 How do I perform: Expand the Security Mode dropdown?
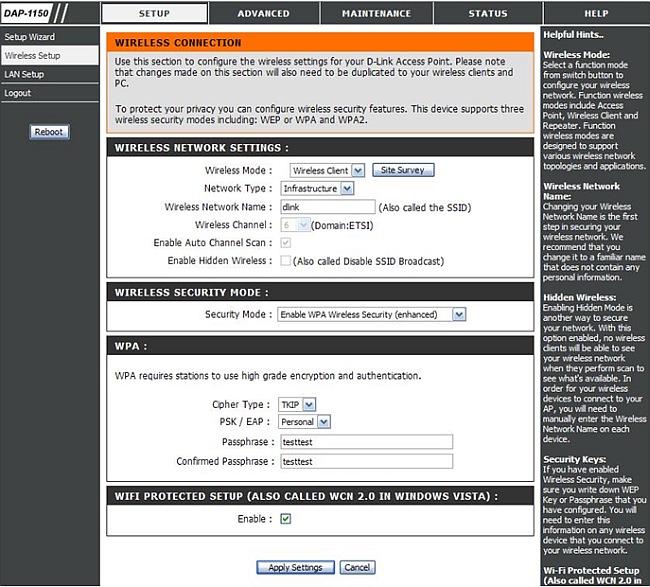click(x=371, y=314)
